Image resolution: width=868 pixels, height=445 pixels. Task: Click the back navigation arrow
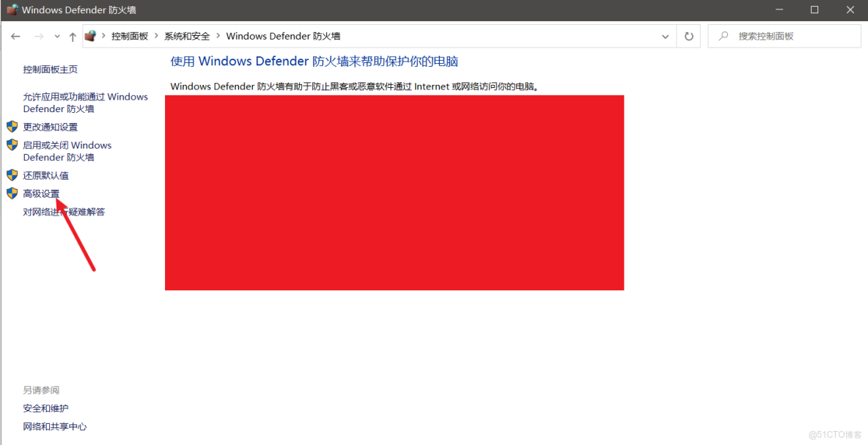(15, 35)
